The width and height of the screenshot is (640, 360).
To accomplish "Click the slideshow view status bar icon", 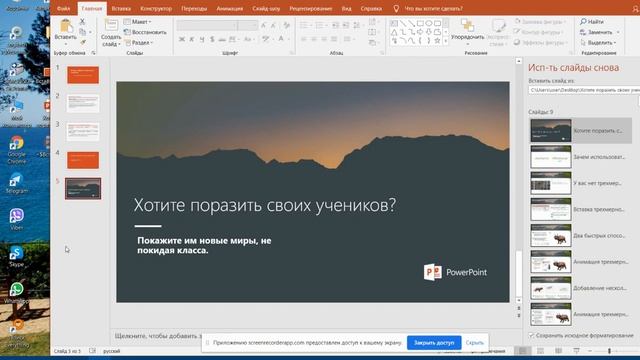I will (576, 351).
